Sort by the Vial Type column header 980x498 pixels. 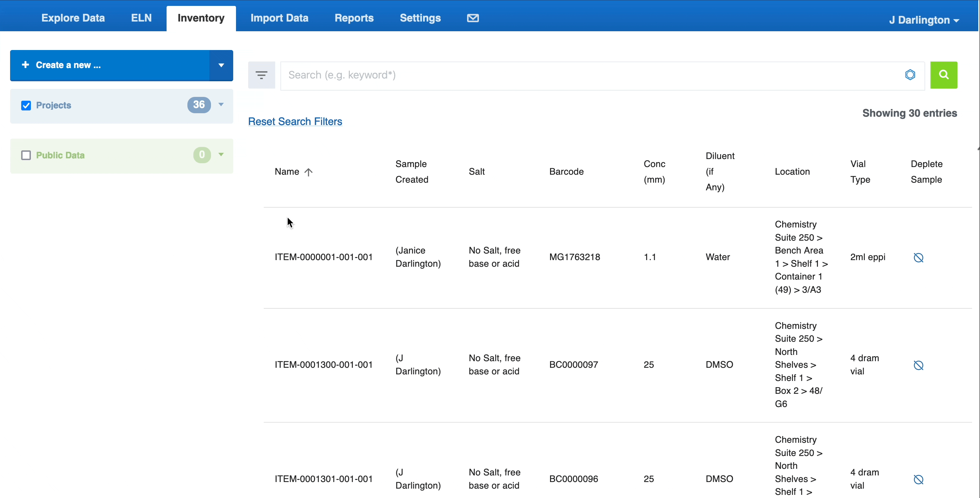coord(860,172)
